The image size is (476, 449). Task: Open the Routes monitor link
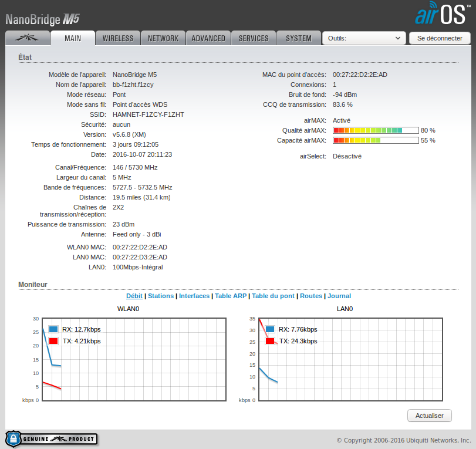tap(311, 296)
